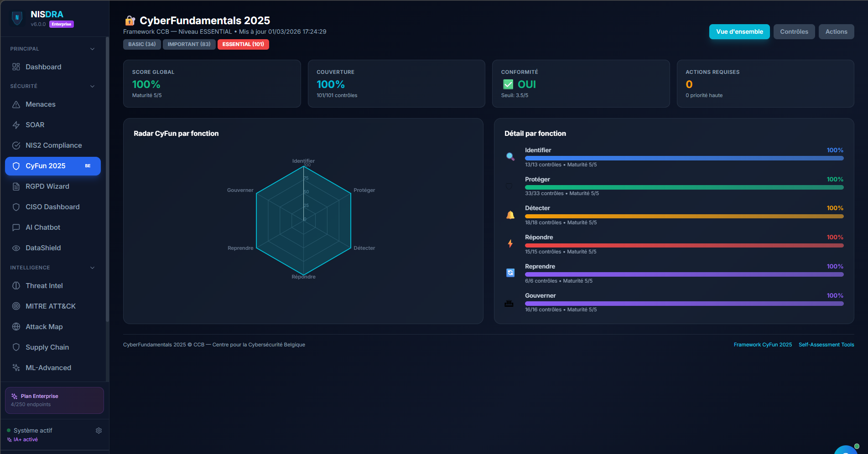Click the Détecter bell icon
The width and height of the screenshot is (868, 454).
coord(510,215)
